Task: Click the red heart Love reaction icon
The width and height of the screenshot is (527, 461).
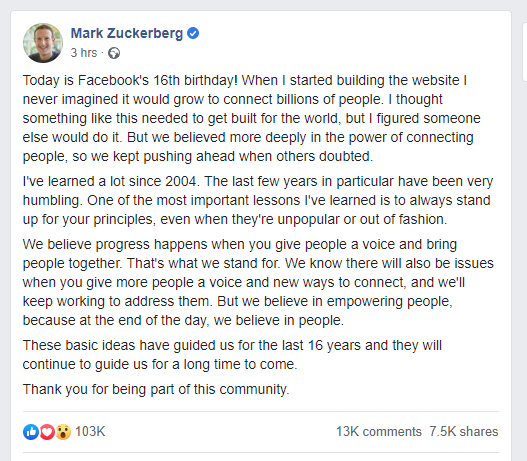Action: point(47,432)
